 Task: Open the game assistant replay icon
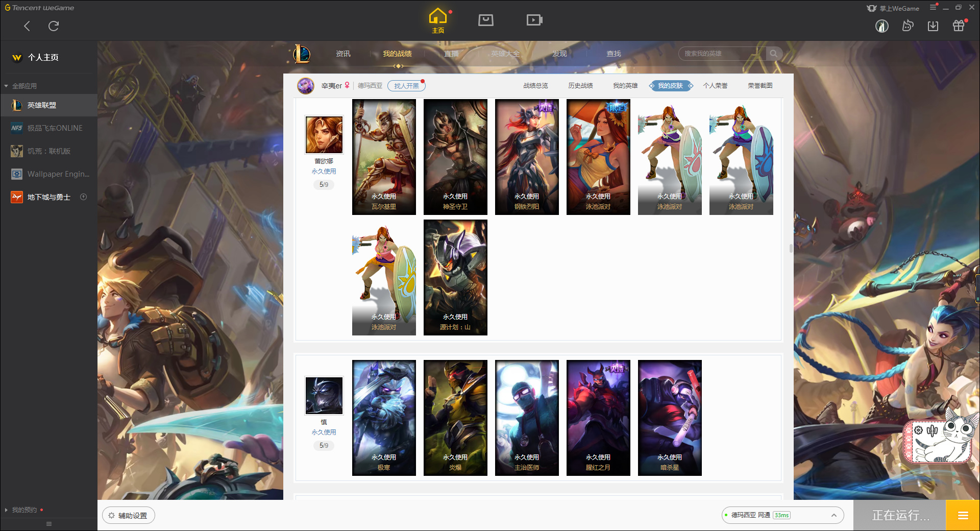click(908, 26)
